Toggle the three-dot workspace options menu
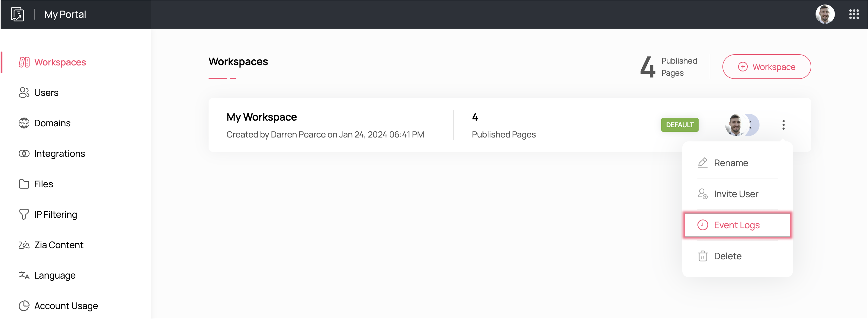 pos(783,125)
